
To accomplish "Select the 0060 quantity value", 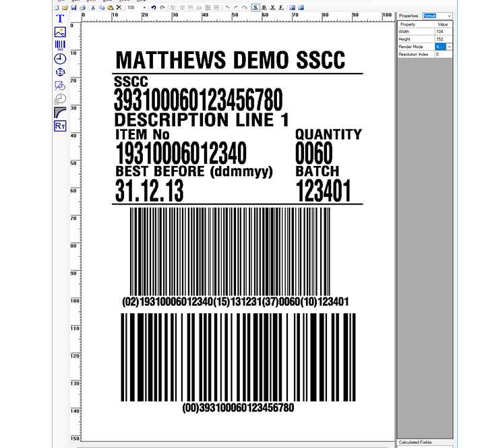I will (x=314, y=153).
